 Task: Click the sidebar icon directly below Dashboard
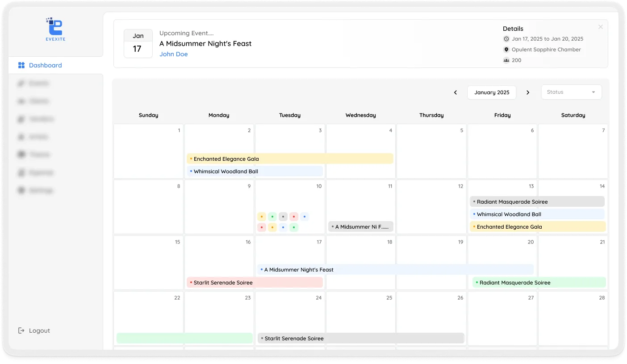tap(21, 83)
